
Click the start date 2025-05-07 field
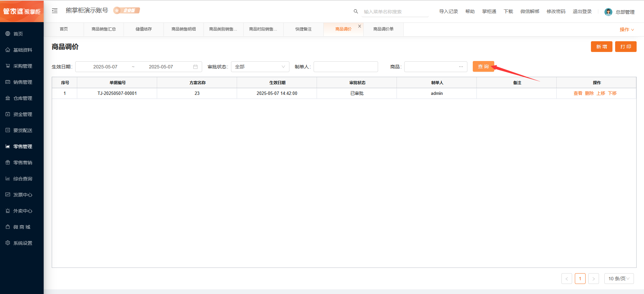(105, 67)
